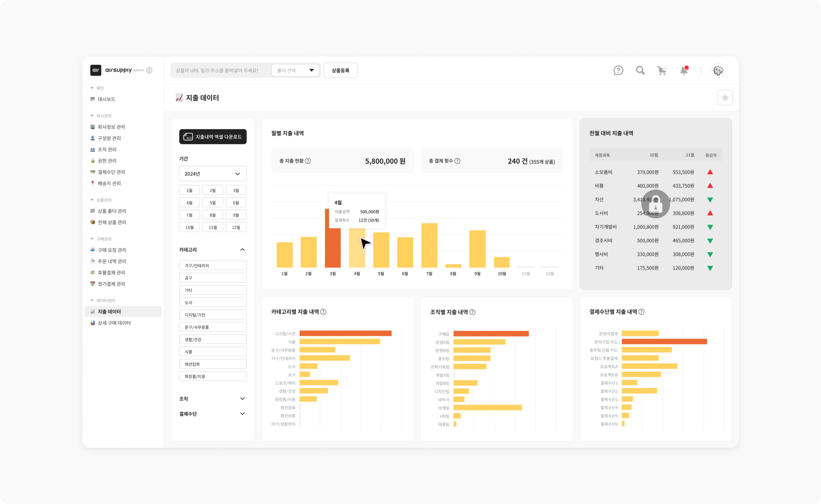The height and width of the screenshot is (504, 821).
Task: Open the 2024년 year dropdown
Action: point(213,174)
